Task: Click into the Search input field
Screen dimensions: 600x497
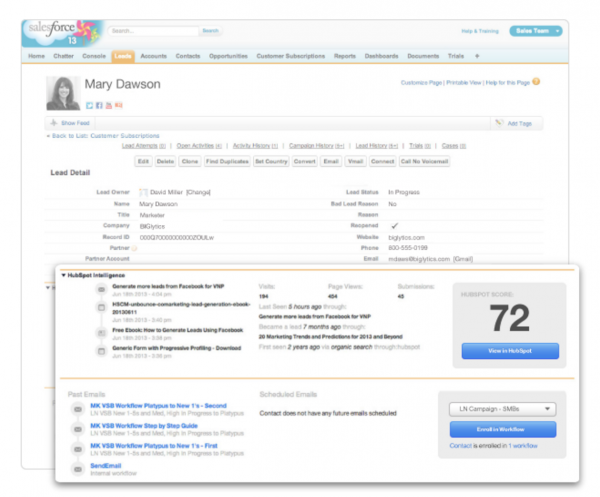Action: coord(153,31)
